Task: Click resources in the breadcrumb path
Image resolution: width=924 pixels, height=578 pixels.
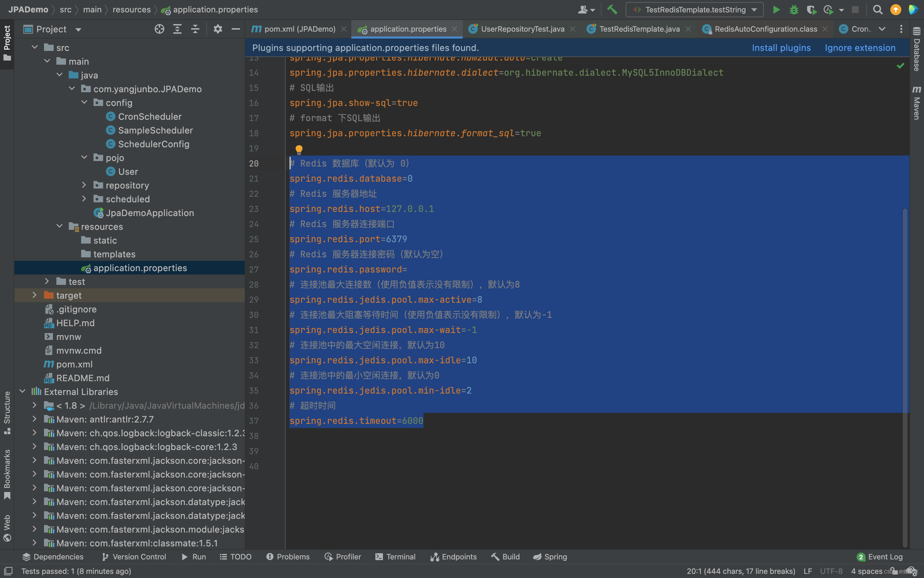Action: 131,10
